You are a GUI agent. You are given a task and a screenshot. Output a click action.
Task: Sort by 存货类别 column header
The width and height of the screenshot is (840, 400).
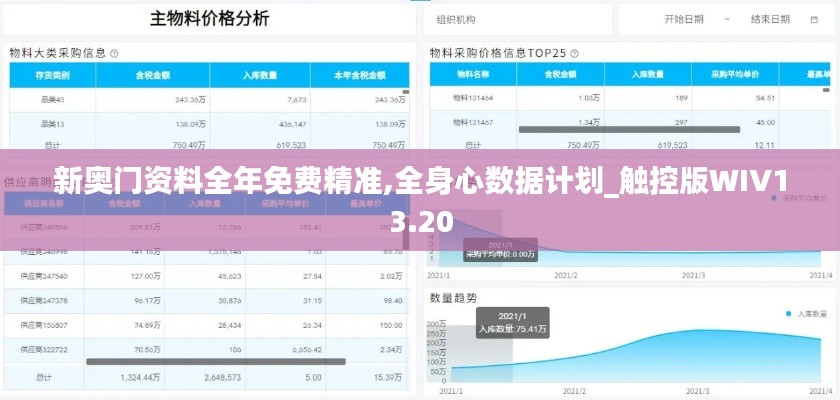click(52, 76)
